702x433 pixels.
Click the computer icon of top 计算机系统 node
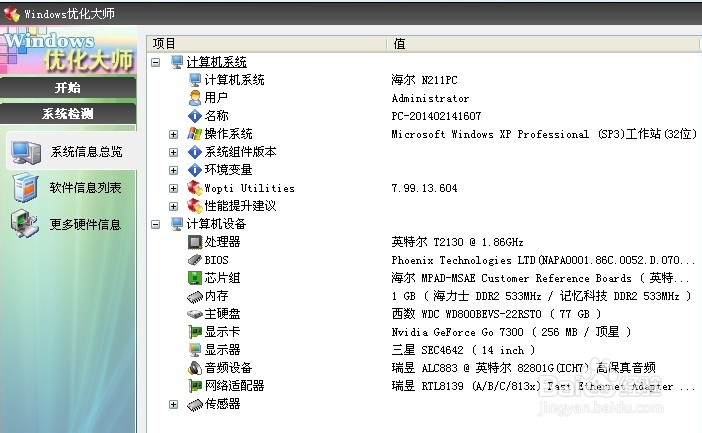pyautogui.click(x=177, y=62)
